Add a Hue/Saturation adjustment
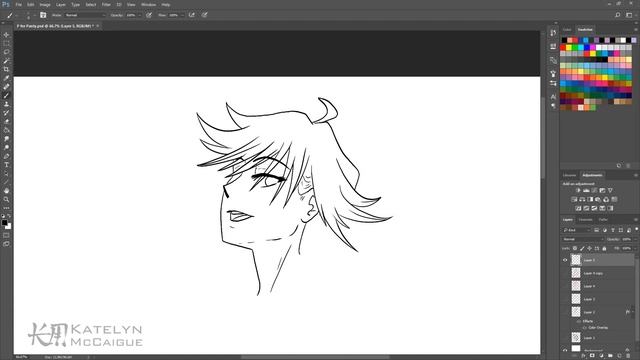Image resolution: width=640 pixels, height=360 pixels. pos(574,200)
